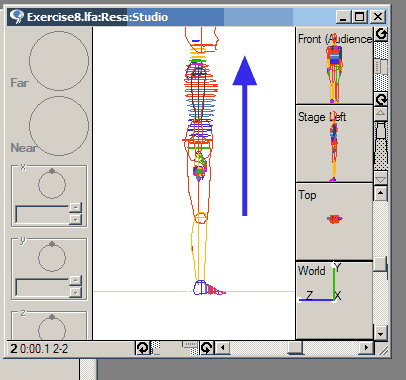Click the Far camera circle control
The image size is (406, 380).
(59, 61)
